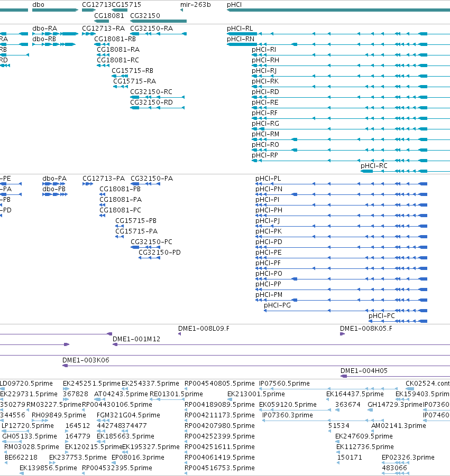Select the mir-263b gene label
This screenshot has width=450, height=476.
tap(195, 5)
